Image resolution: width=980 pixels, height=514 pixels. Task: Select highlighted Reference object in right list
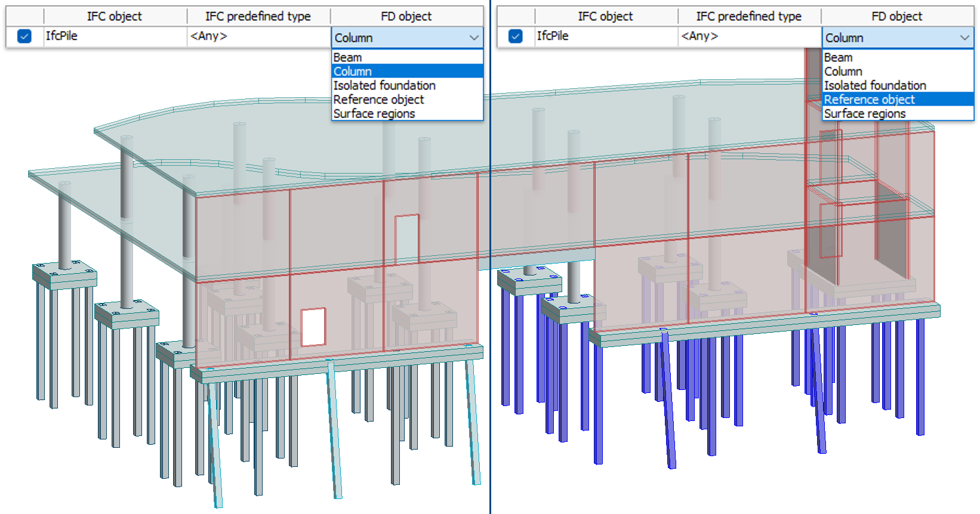869,100
